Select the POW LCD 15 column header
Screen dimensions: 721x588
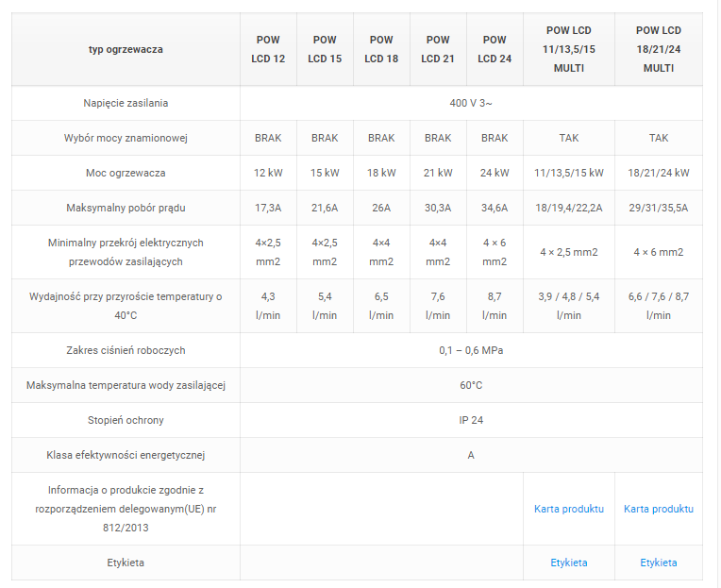pos(325,49)
